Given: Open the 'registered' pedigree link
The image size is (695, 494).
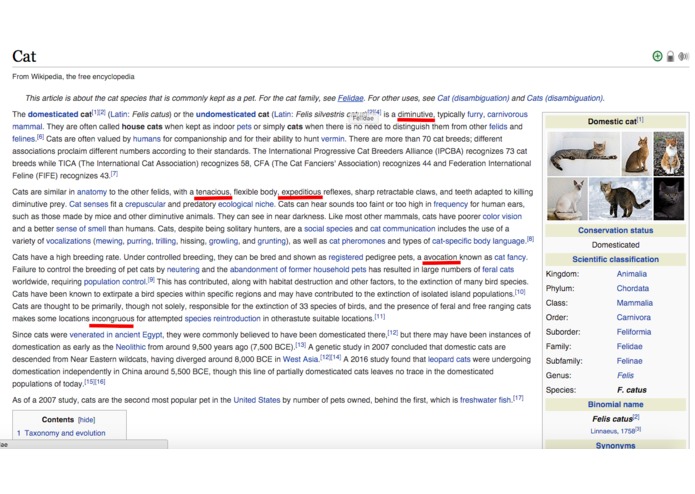Looking at the screenshot, I should 346,257.
